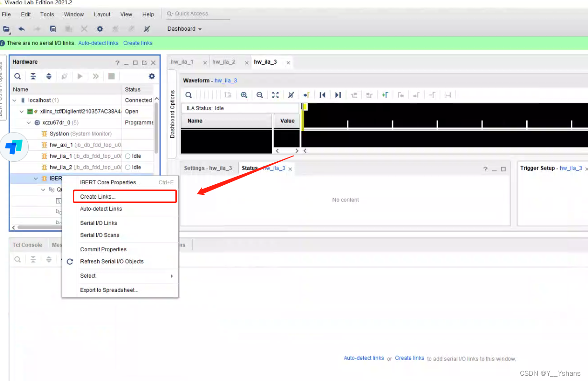Expand all items in Hardware panel
Screen dimensions: 588x381
tap(49, 76)
